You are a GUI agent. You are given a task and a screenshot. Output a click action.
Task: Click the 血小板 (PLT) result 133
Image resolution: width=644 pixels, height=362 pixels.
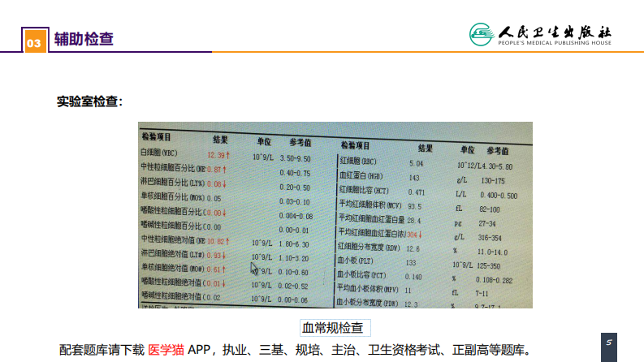[x=411, y=263]
